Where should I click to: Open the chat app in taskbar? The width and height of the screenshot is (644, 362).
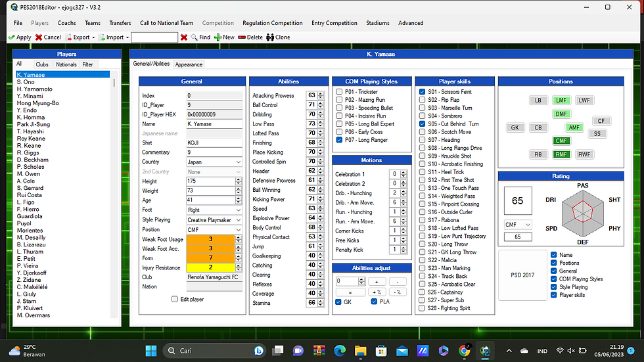tap(298, 351)
